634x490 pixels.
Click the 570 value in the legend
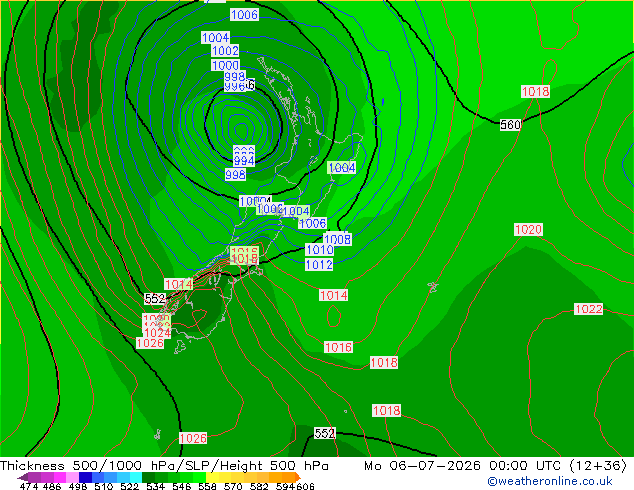[x=233, y=486]
